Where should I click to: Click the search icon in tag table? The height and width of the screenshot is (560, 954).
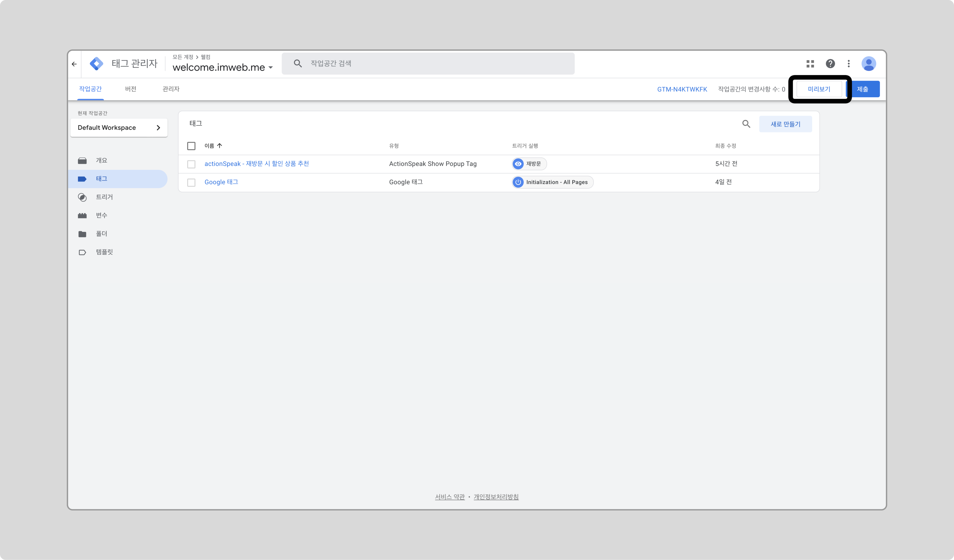pos(746,124)
